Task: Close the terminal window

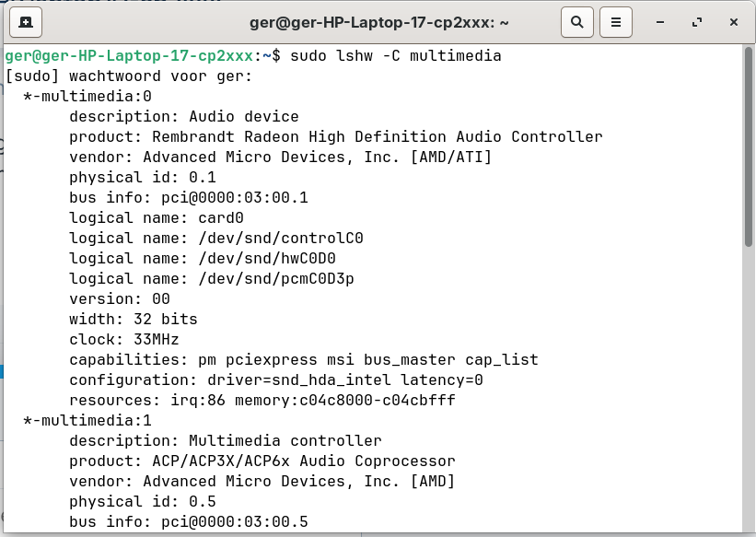Action: point(733,21)
